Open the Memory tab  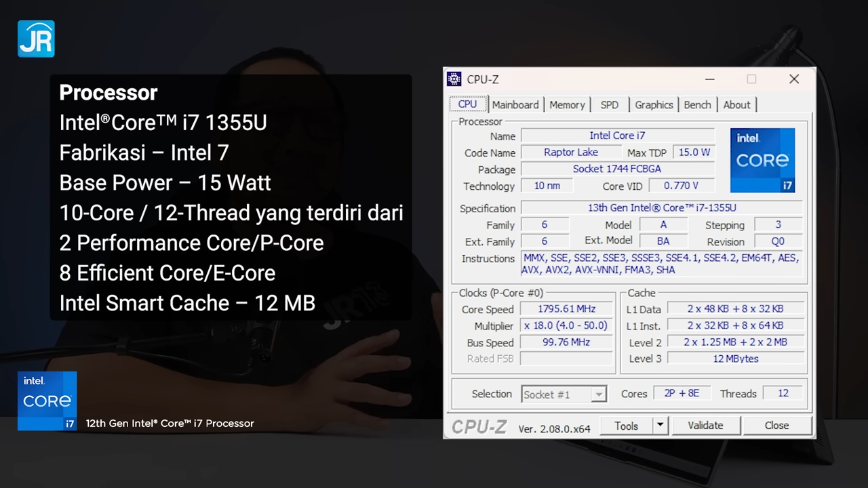(568, 104)
